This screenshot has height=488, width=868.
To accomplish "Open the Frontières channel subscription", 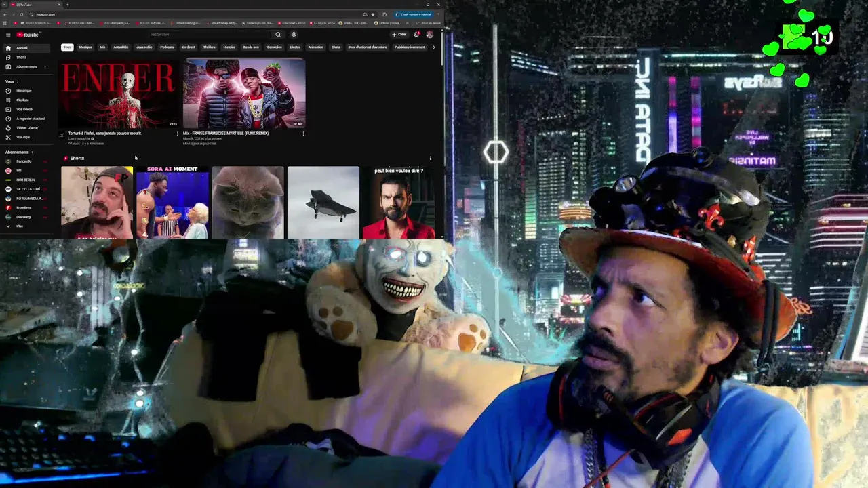I will (x=25, y=207).
